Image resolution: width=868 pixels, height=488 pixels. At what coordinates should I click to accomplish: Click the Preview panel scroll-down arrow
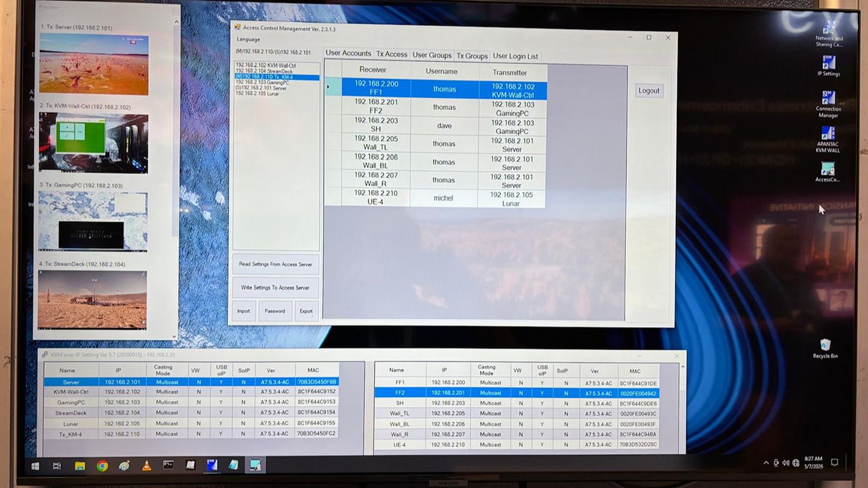[x=175, y=337]
